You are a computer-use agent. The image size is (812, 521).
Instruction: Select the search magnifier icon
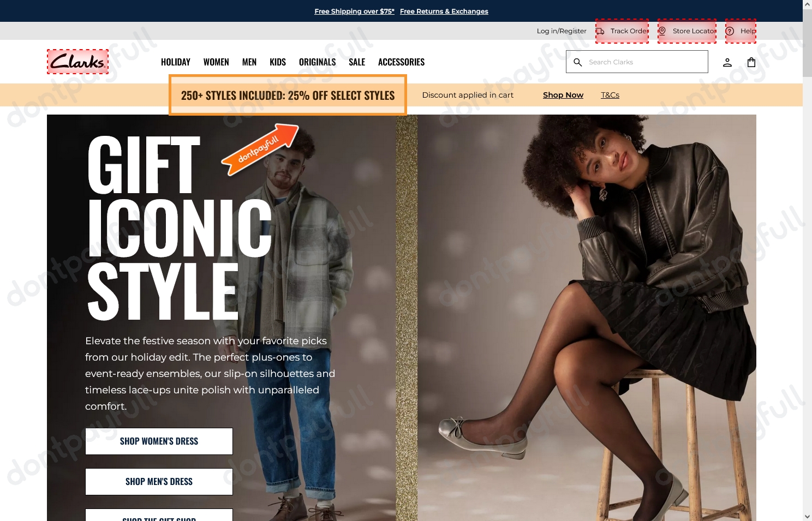(x=578, y=62)
